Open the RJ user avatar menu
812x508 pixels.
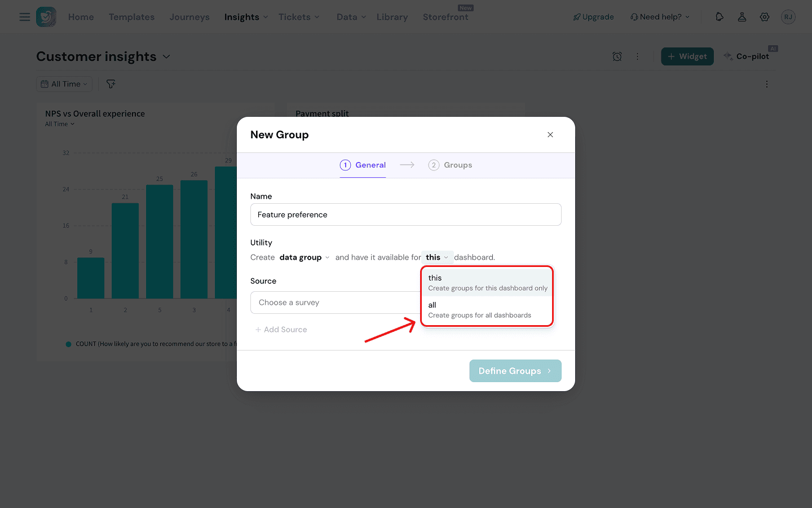[x=788, y=17]
